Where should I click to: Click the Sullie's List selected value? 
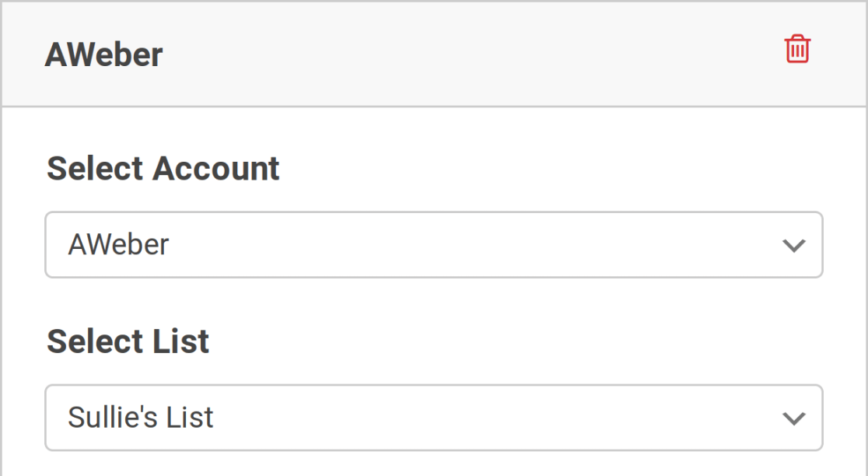pos(141,417)
